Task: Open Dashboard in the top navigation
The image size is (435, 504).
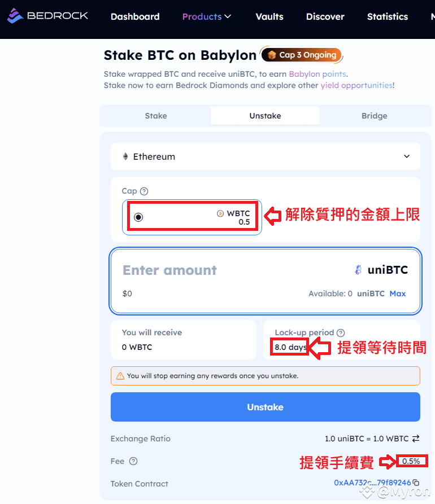Action: [x=135, y=17]
